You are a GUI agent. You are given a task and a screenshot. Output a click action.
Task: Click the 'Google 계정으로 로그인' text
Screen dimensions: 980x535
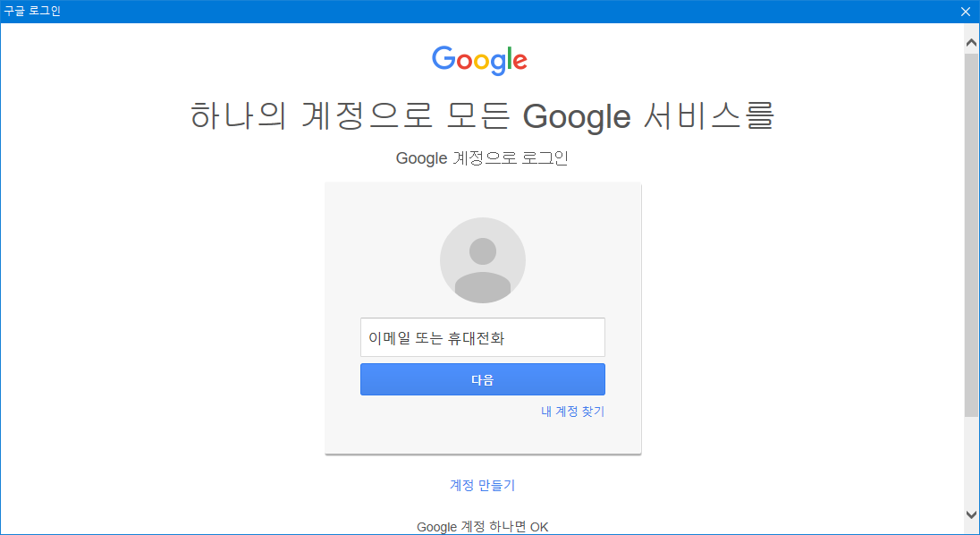[x=482, y=158]
